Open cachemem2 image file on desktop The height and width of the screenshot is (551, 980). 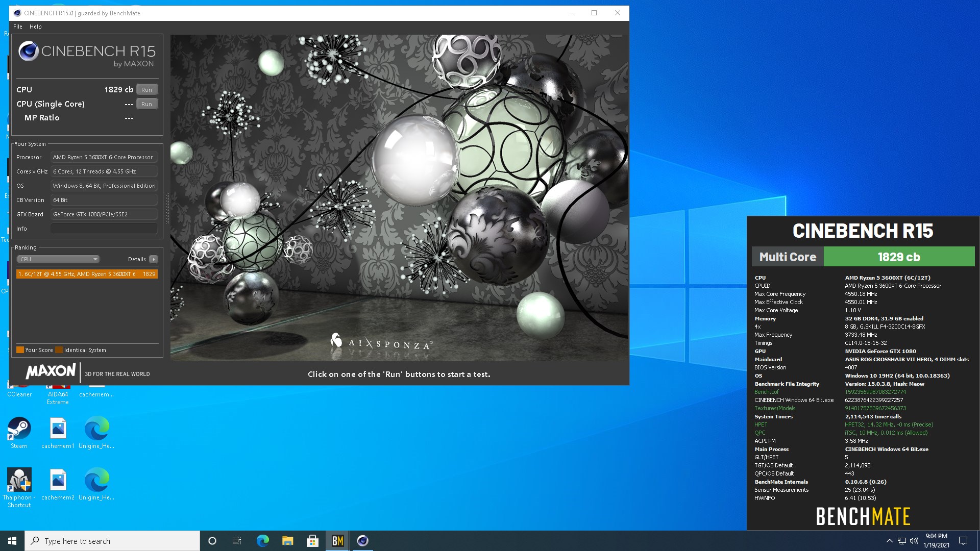point(58,484)
